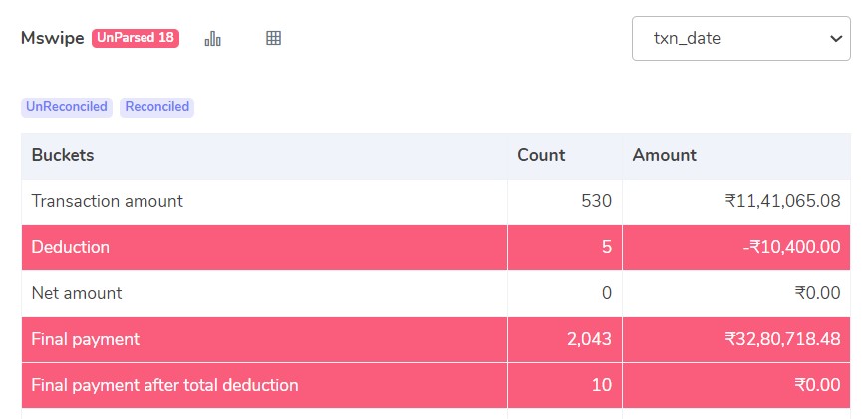Viewport: 868px width, 419px height.
Task: Open the txn_date dropdown
Action: coord(740,38)
